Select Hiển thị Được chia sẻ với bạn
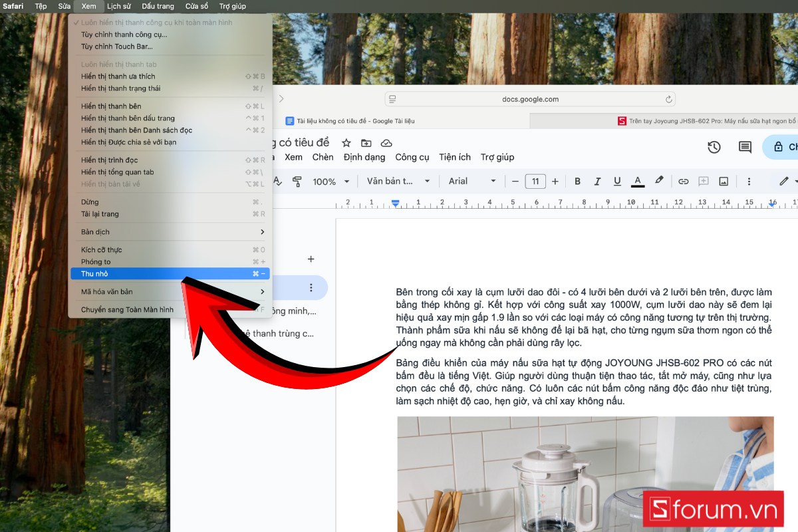The height and width of the screenshot is (532, 798). 170,142
